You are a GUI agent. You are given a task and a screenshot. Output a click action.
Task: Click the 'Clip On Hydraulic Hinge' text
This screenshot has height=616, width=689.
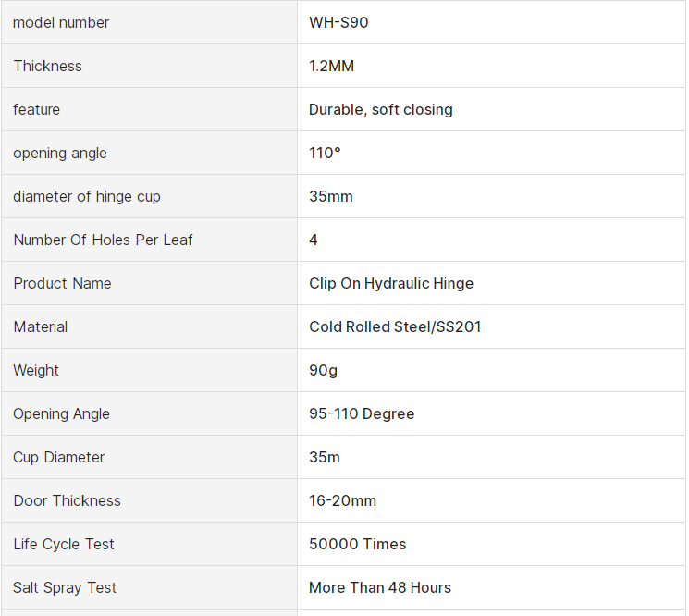coord(390,283)
